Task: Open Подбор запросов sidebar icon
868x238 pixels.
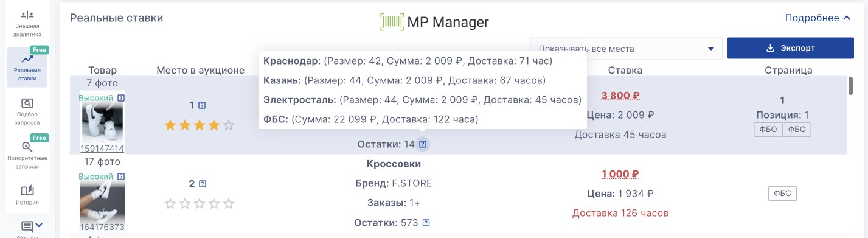Action: pyautogui.click(x=27, y=110)
